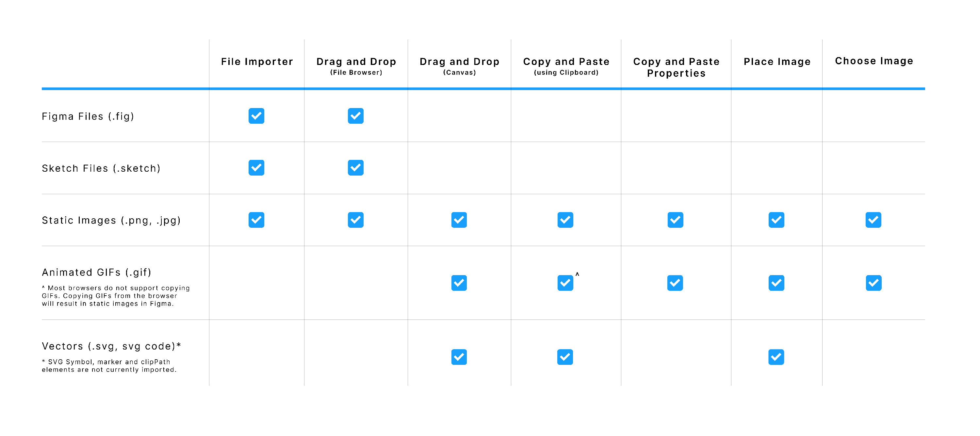Click Static Images Copy and Paste Properties checkmark
This screenshot has width=980, height=436.
click(675, 220)
